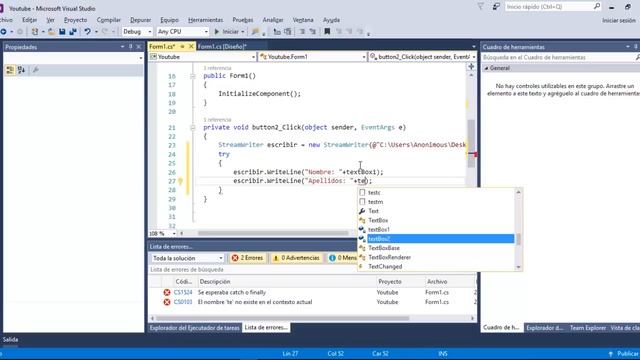The width and height of the screenshot is (640, 360).
Task: Click the toolbox search input field
Action: tap(557, 58)
